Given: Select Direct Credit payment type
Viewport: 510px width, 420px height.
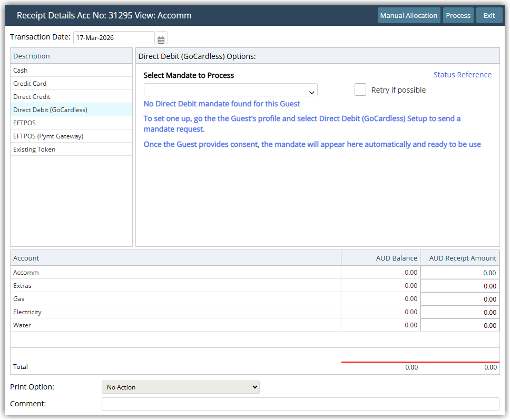Looking at the screenshot, I should coord(71,96).
